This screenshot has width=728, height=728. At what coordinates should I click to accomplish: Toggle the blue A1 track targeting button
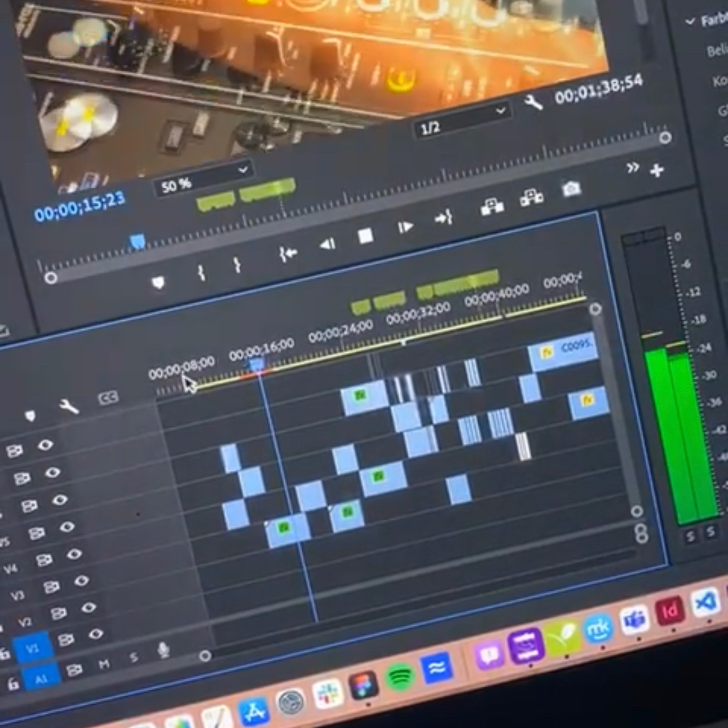click(41, 678)
